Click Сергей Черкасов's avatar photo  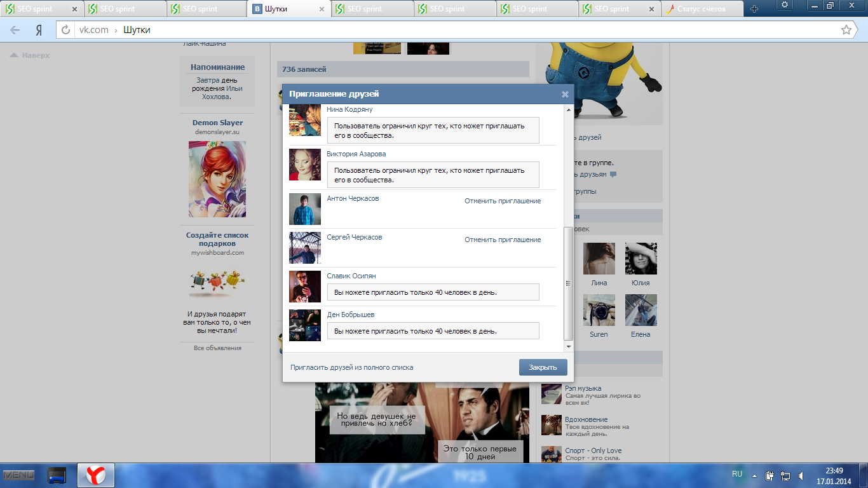click(x=305, y=248)
